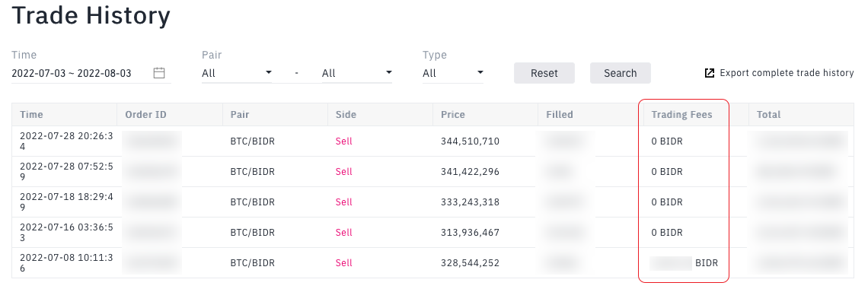
Task: Click the Total column header
Action: (x=768, y=115)
